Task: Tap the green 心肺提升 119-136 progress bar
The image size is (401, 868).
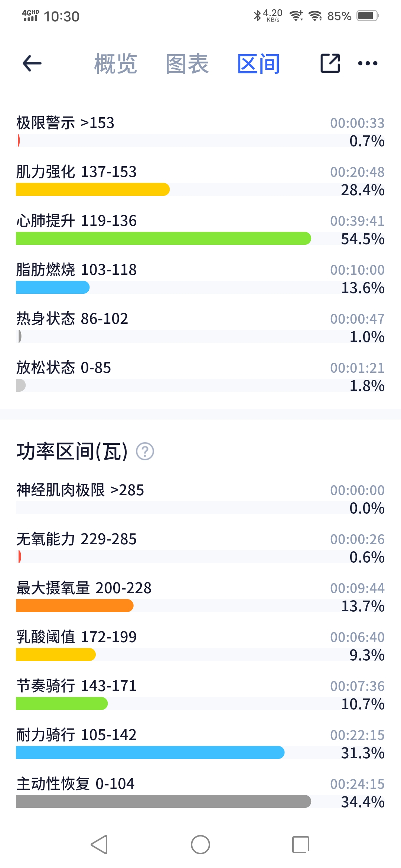Action: pos(163,239)
